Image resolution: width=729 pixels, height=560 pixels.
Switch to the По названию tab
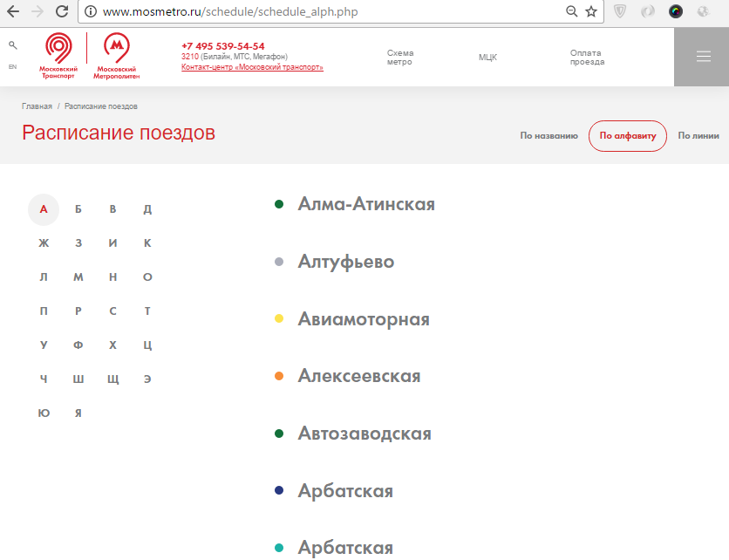coord(548,136)
